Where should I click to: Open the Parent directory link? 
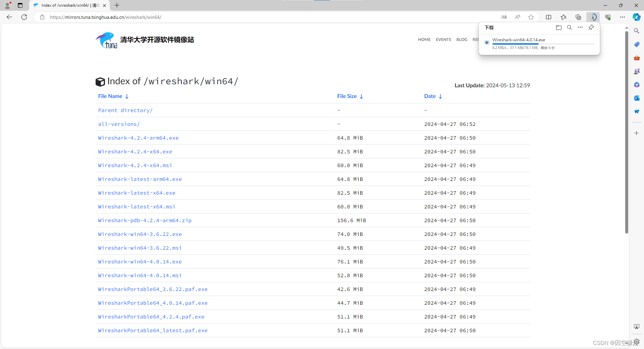pos(125,110)
